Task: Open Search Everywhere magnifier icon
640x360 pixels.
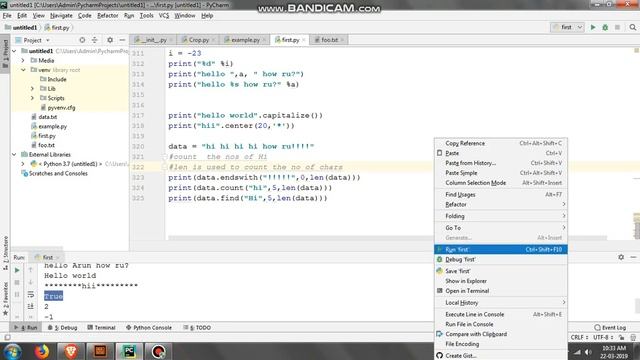Action: click(x=633, y=27)
